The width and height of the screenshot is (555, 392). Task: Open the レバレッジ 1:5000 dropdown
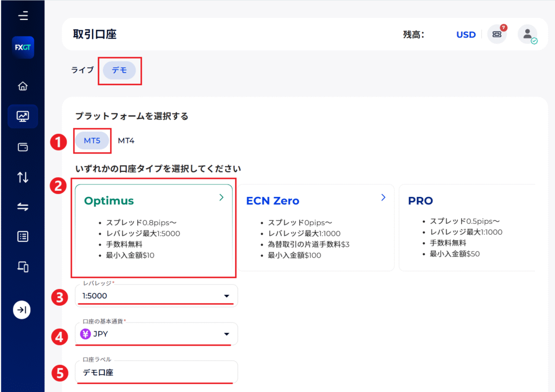point(156,295)
